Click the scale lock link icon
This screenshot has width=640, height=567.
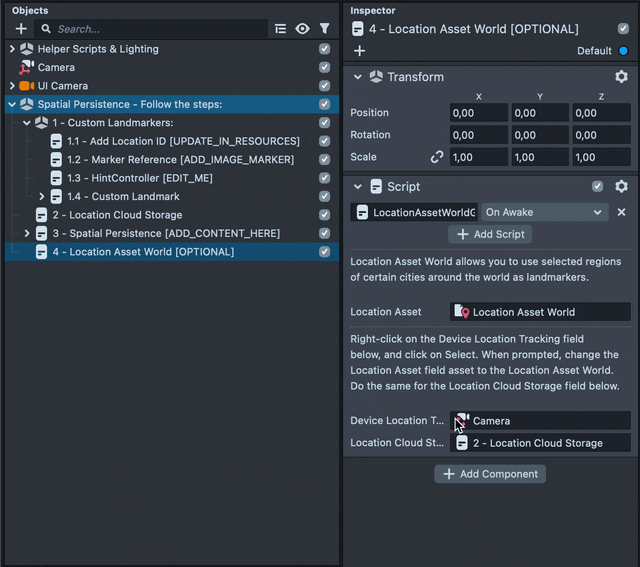click(436, 157)
